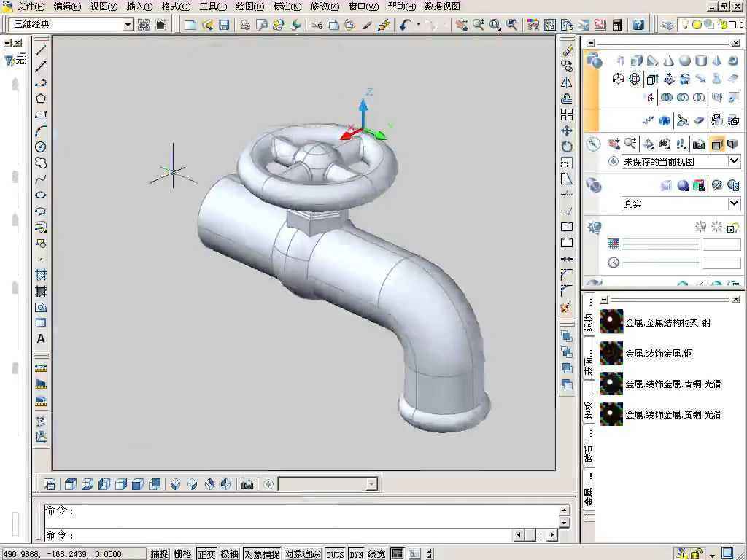
Task: Select the Multiline Text tool
Action: pos(41,339)
